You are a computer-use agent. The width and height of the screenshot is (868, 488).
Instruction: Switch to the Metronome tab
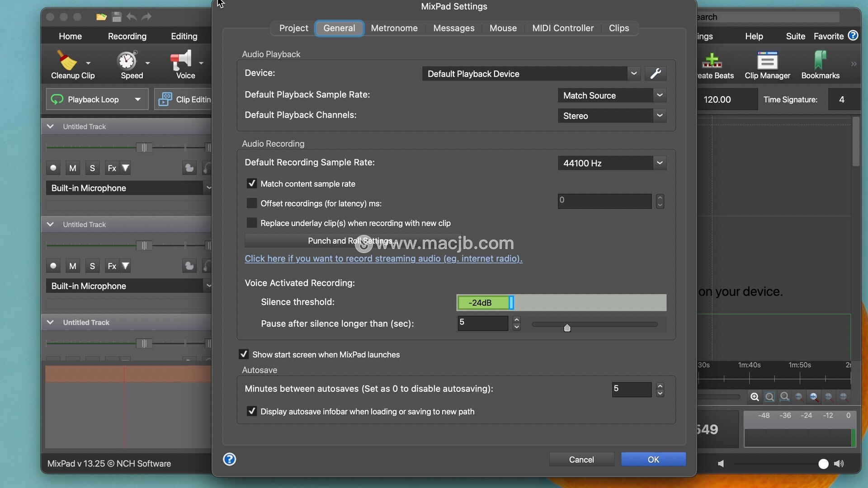(394, 28)
